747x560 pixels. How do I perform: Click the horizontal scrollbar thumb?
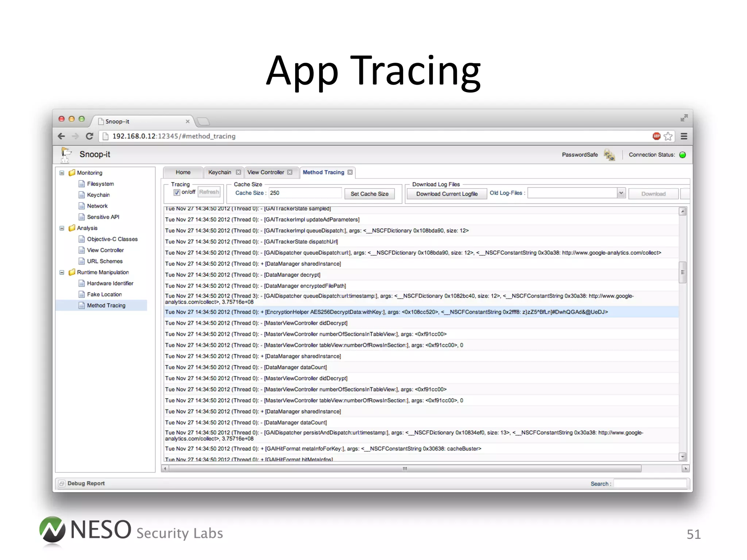click(405, 468)
